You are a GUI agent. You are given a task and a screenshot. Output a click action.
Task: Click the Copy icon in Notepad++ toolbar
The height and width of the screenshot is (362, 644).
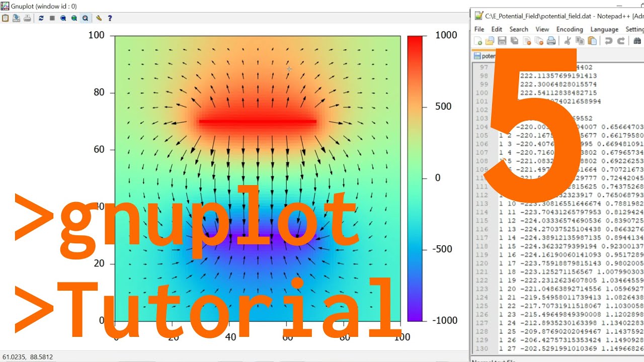pyautogui.click(x=580, y=41)
